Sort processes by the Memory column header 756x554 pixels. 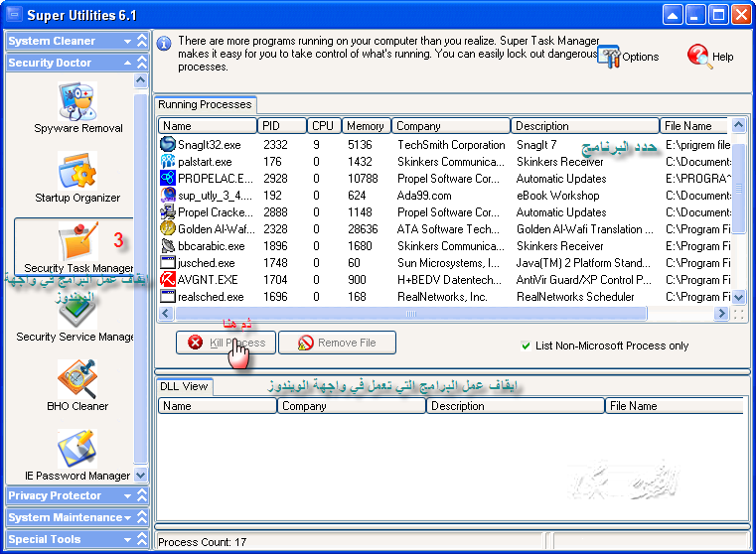pyautogui.click(x=366, y=126)
